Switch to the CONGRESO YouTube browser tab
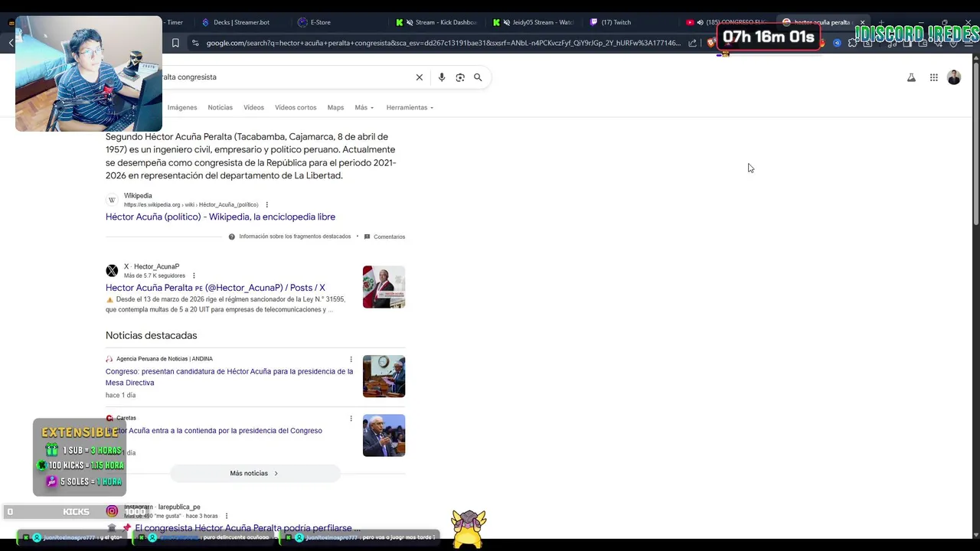The width and height of the screenshot is (980, 551). pyautogui.click(x=727, y=22)
